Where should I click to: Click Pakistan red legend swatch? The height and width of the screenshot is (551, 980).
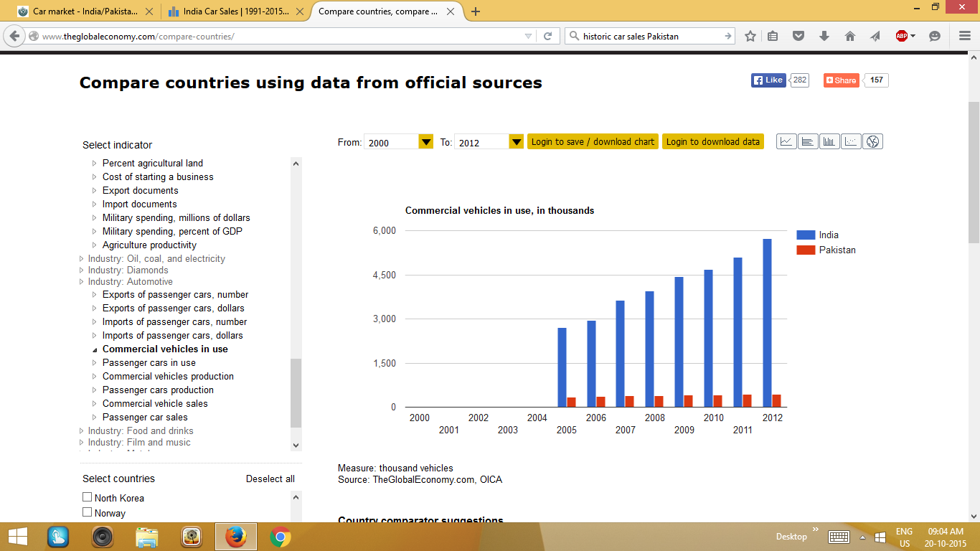tap(806, 250)
